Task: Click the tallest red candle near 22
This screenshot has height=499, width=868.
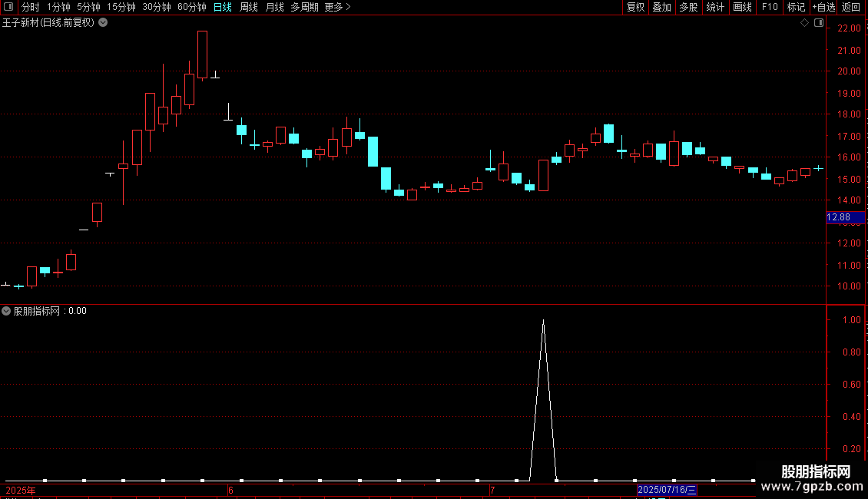Action: (x=203, y=55)
